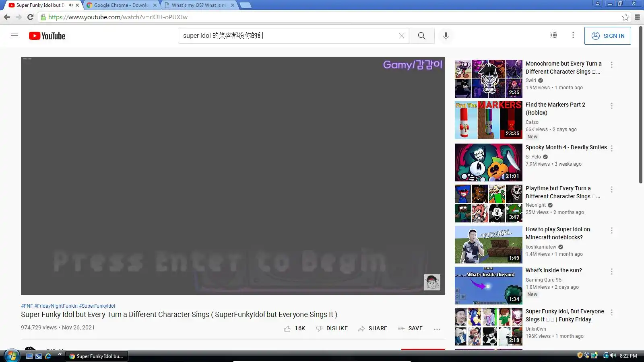Image resolution: width=644 pixels, height=362 pixels.
Task: Open options menu for the Minecraft noteblocks video
Action: pos(612,230)
